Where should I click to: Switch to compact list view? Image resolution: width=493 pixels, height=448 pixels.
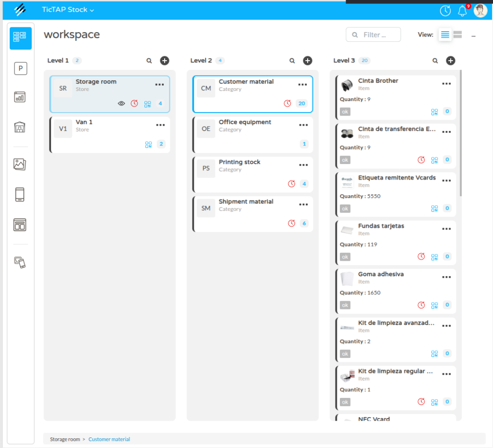tap(445, 35)
